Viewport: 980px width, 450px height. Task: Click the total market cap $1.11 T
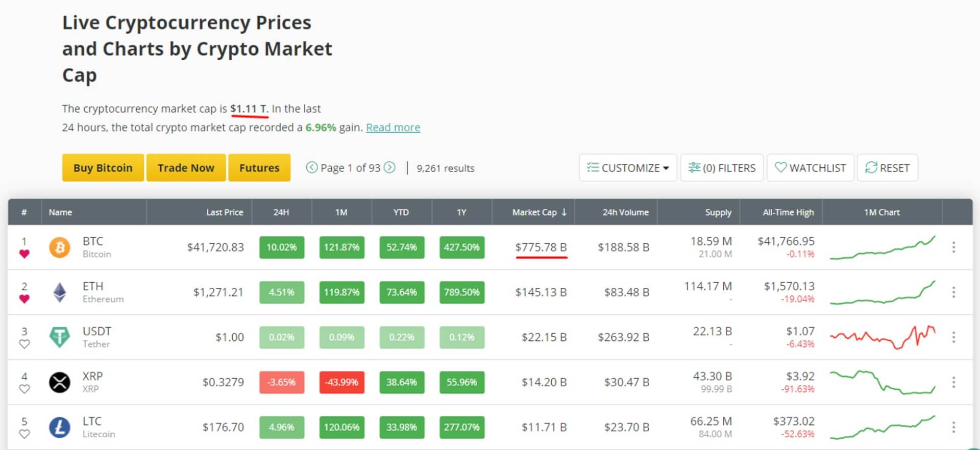pyautogui.click(x=249, y=109)
